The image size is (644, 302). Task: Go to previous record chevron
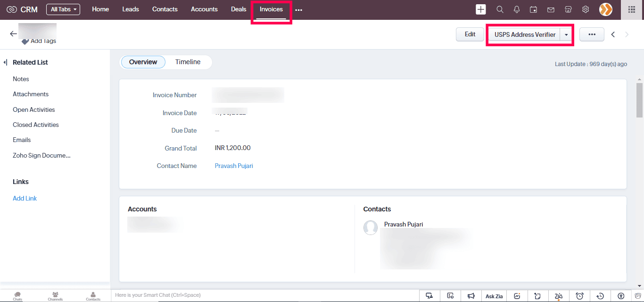613,34
